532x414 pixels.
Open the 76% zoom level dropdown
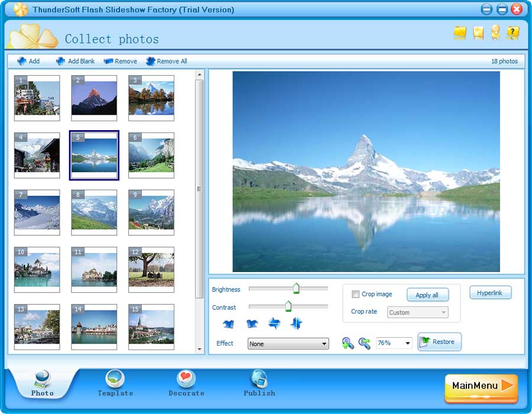(x=394, y=343)
